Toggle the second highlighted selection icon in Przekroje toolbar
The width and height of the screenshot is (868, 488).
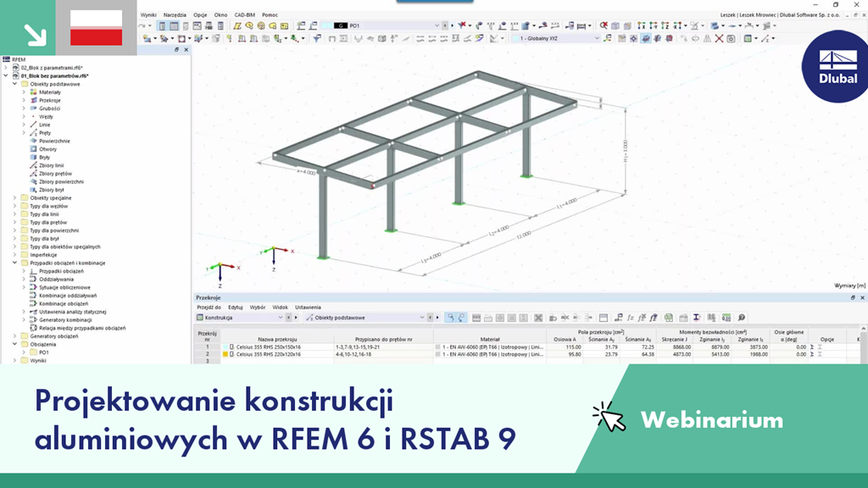point(462,318)
